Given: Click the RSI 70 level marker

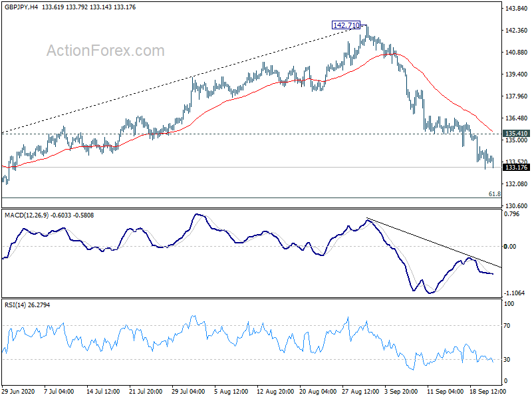Looking at the screenshot, I should point(507,326).
